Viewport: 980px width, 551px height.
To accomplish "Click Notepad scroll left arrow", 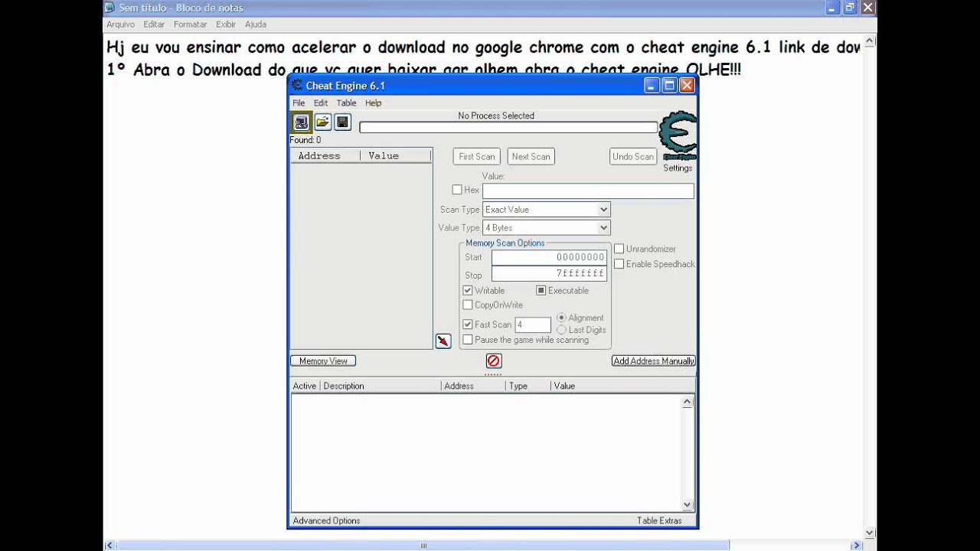I will coord(110,546).
